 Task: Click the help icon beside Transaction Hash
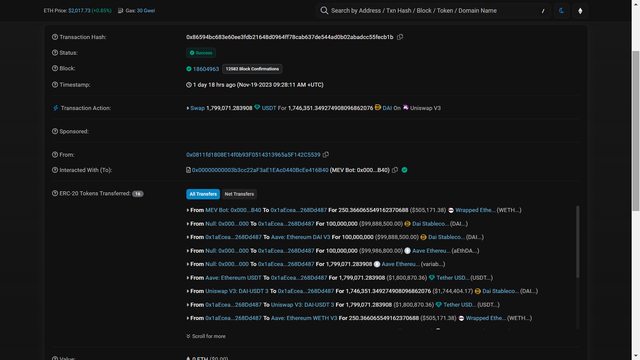click(55, 37)
